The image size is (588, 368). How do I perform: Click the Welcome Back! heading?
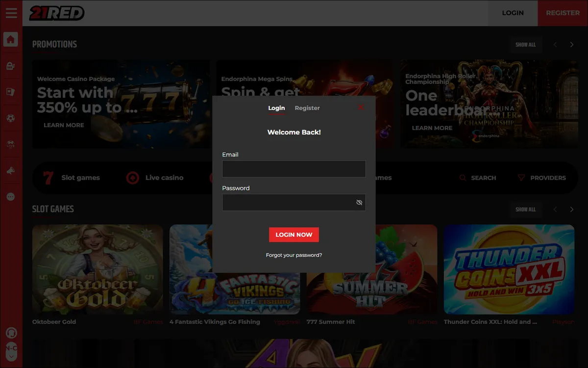(294, 132)
